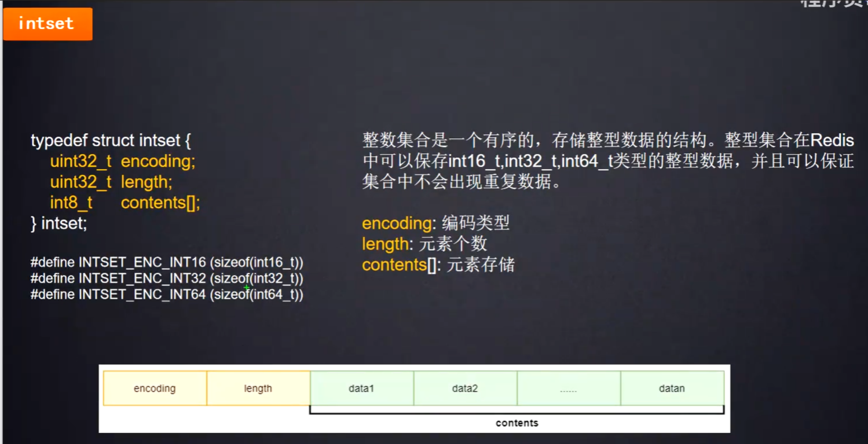Click the orange intset title badge
Screen dimensions: 868x444
[47, 24]
